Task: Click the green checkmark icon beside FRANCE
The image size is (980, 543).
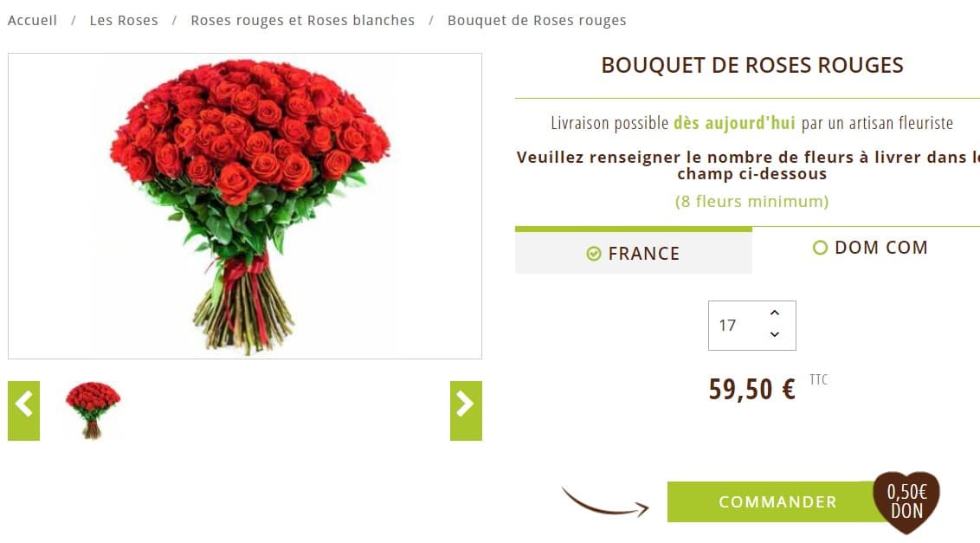Action: [593, 253]
